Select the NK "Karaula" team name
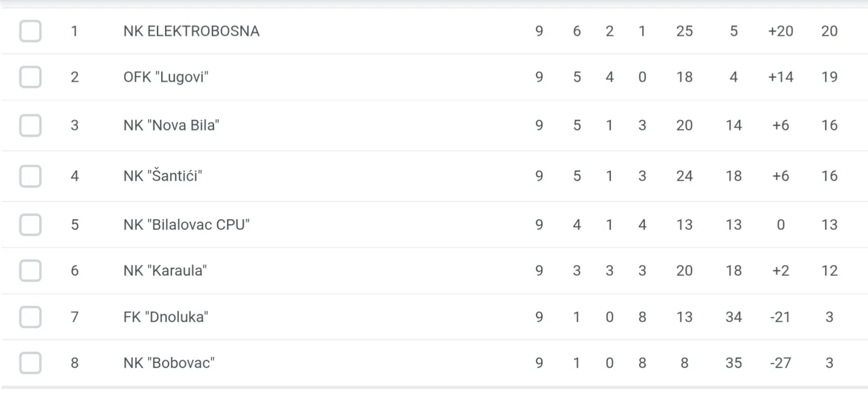The image size is (868, 400). coord(165,271)
